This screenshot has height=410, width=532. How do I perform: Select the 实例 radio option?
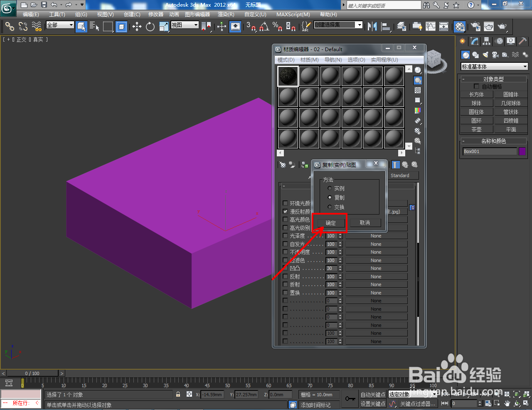tap(330, 188)
